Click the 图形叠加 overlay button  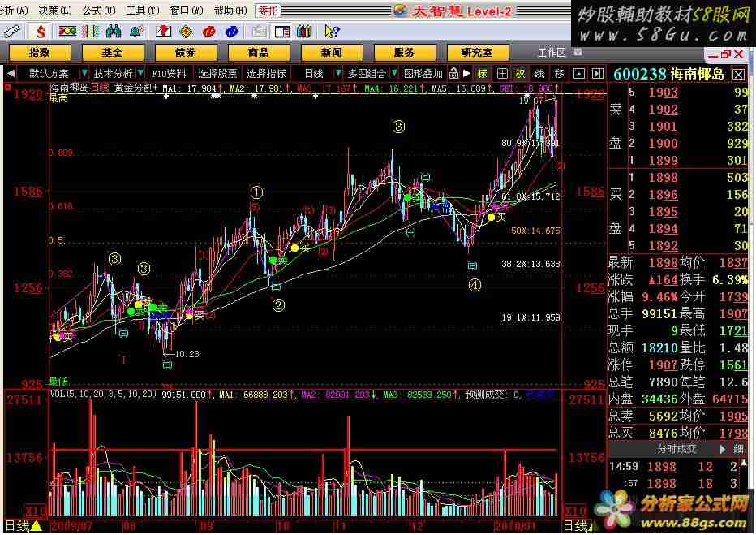[x=423, y=73]
